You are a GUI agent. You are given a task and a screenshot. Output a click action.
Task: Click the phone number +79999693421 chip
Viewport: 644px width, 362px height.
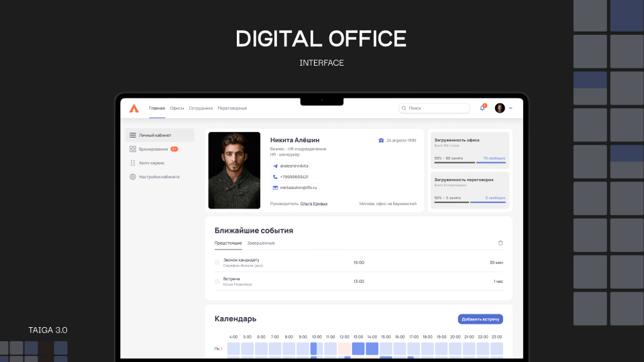290,177
